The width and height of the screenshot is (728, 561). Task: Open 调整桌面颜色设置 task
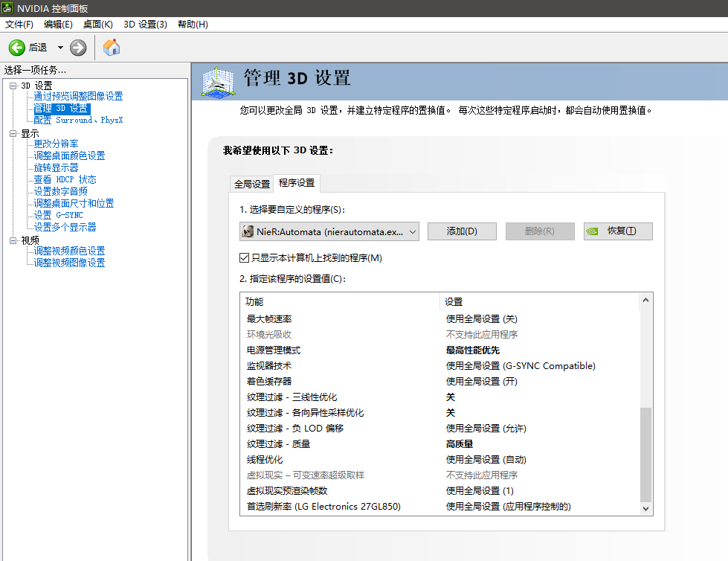(69, 156)
